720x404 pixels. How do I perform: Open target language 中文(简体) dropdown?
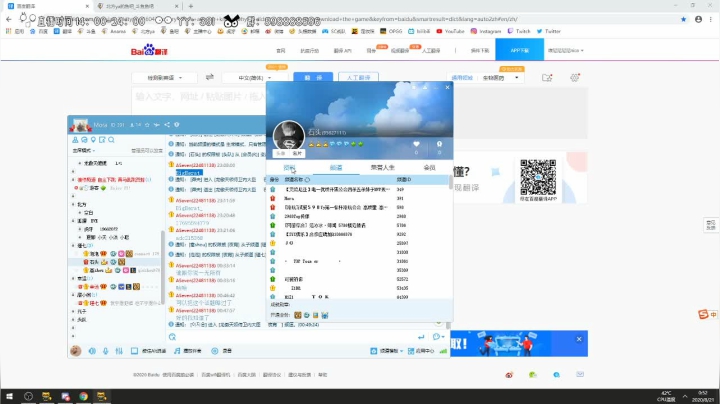click(x=255, y=78)
